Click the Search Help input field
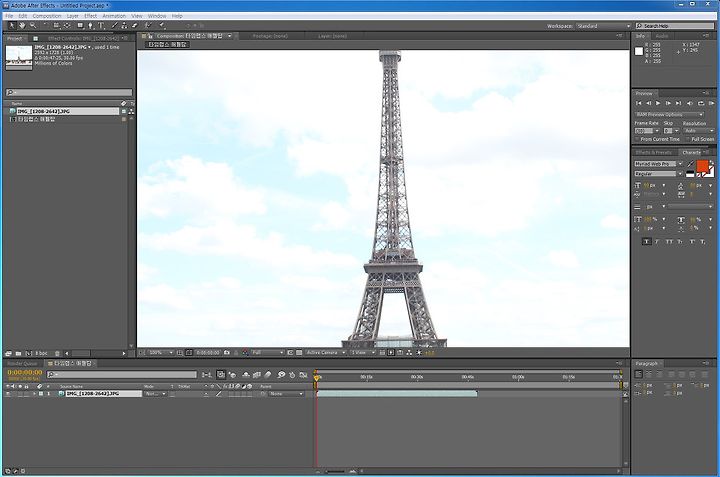 click(x=675, y=26)
